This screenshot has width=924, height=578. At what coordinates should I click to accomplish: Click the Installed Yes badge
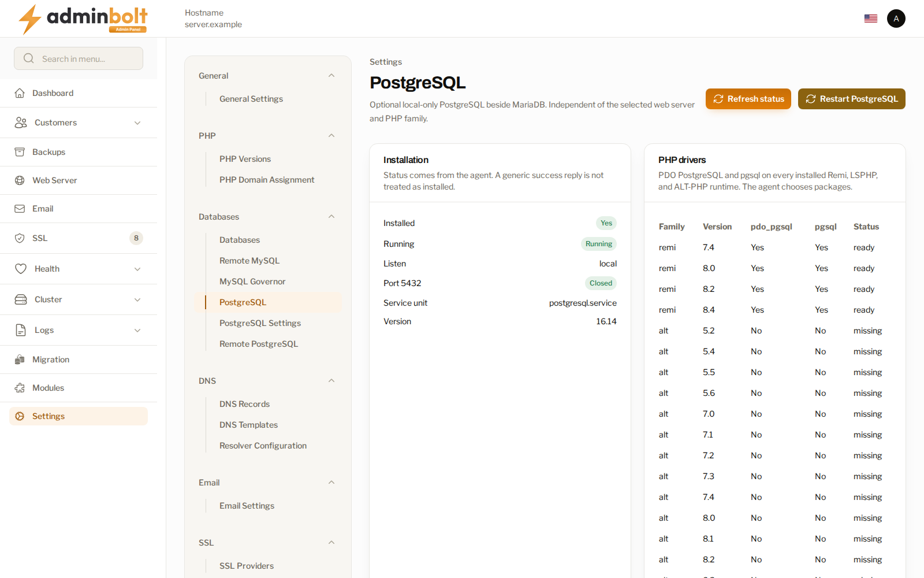pyautogui.click(x=606, y=223)
